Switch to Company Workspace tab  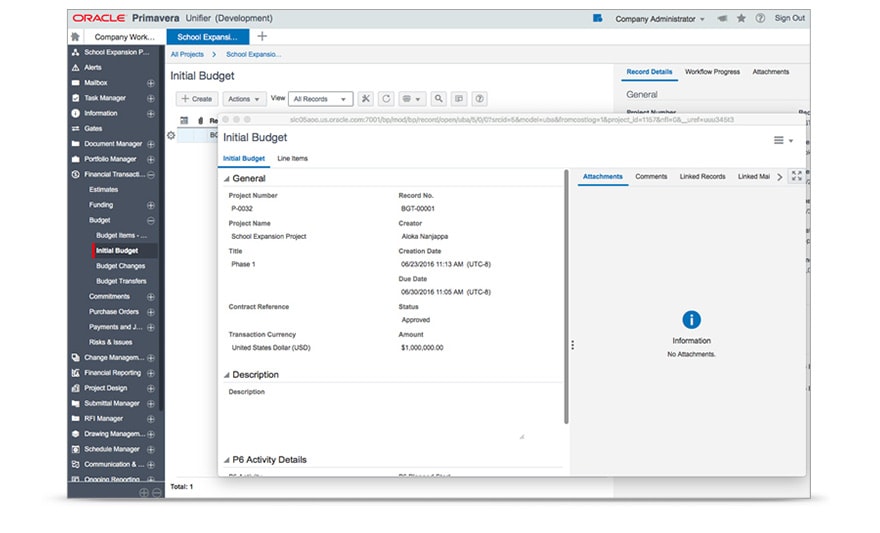(x=124, y=37)
